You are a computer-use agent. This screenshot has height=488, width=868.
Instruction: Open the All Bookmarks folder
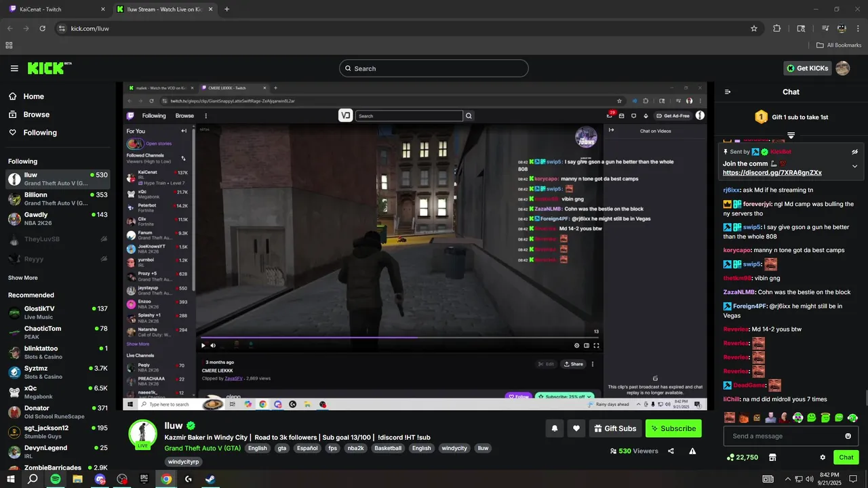[839, 45]
